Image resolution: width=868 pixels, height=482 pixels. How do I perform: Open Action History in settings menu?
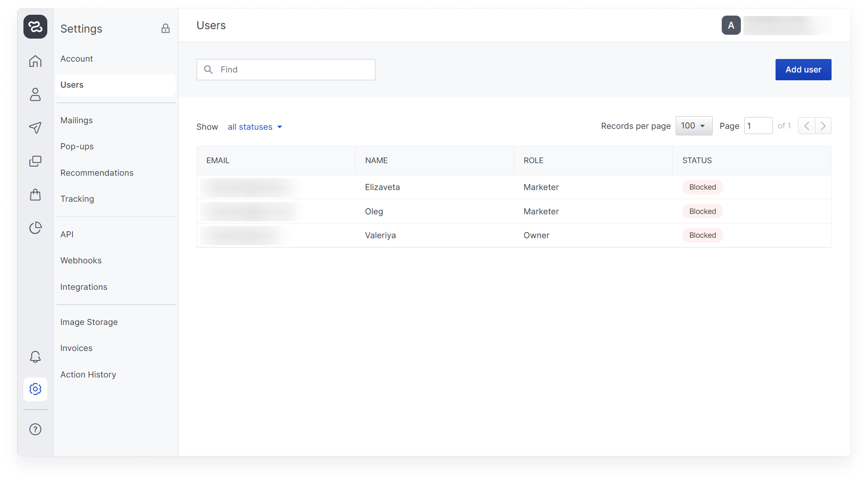click(x=88, y=374)
